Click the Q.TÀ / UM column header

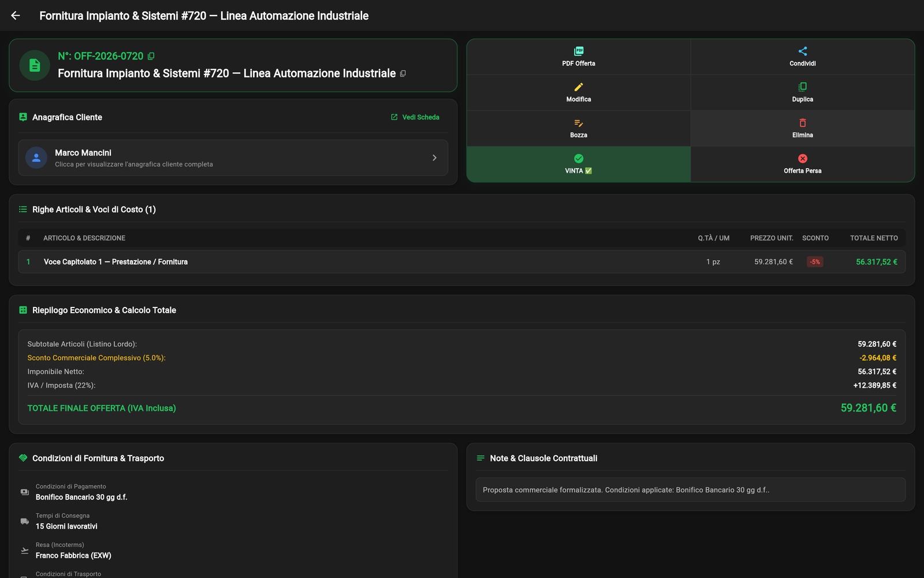click(714, 238)
